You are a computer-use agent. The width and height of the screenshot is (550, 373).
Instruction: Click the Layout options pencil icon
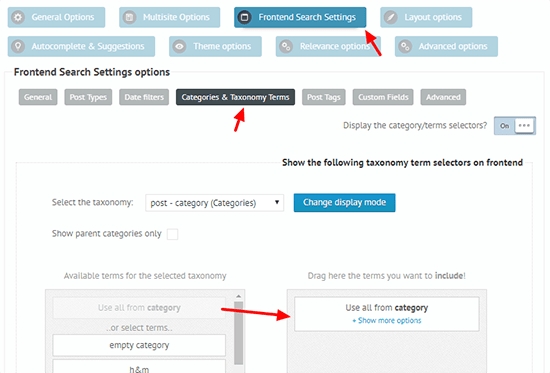[x=391, y=17]
